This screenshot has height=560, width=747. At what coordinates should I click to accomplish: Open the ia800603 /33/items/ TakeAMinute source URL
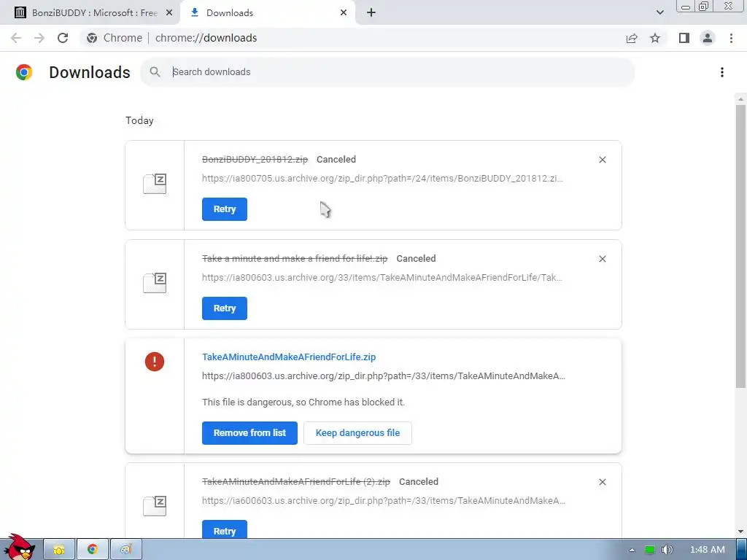[x=382, y=278]
